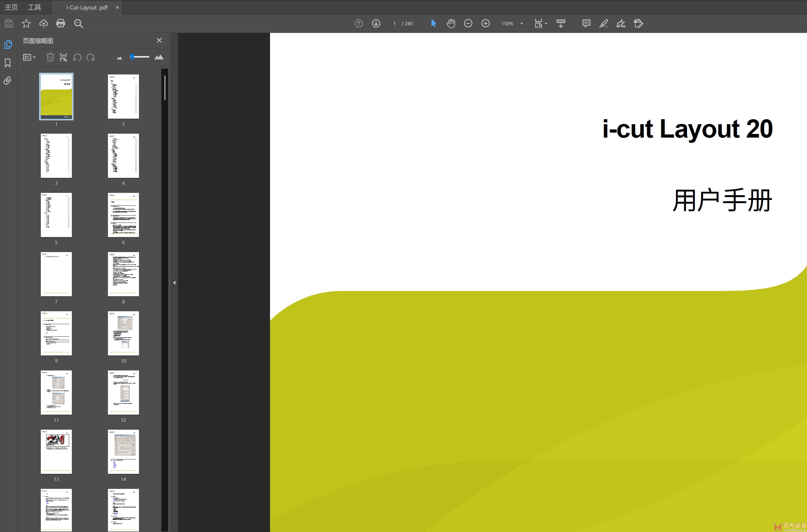Open attachments paperclip icon
The width and height of the screenshot is (807, 532).
(7, 81)
